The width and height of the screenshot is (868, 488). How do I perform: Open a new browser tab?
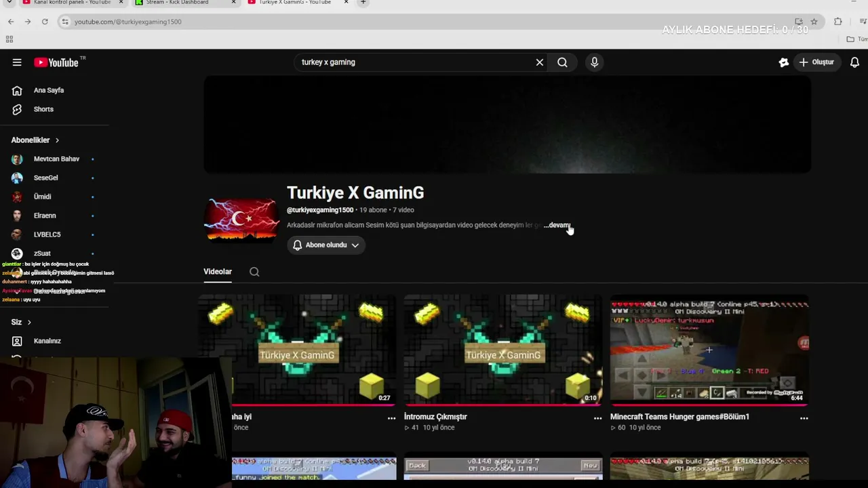tap(363, 3)
